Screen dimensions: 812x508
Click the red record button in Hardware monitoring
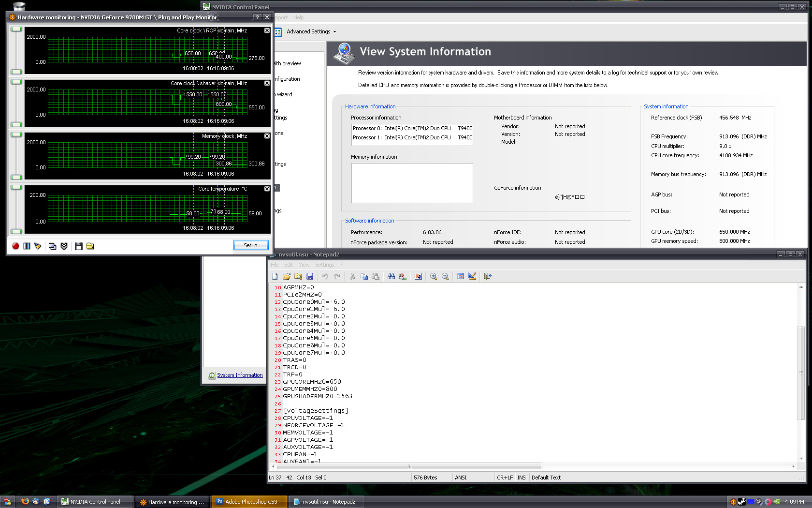(15, 246)
